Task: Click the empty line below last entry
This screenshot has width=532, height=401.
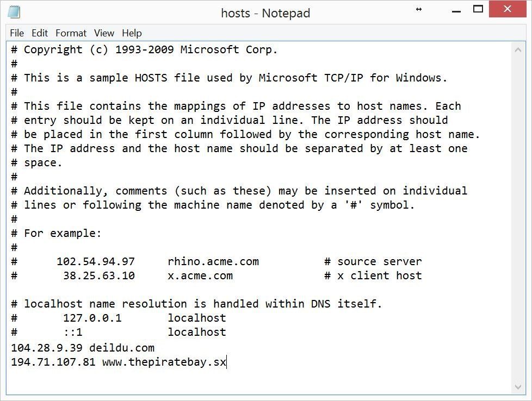Action: 258,376
